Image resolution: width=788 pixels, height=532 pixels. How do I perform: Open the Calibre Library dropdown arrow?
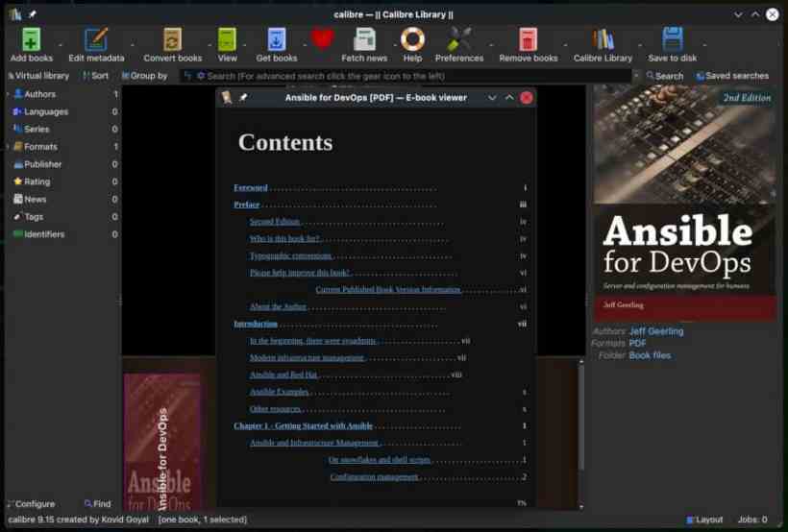pyautogui.click(x=640, y=45)
